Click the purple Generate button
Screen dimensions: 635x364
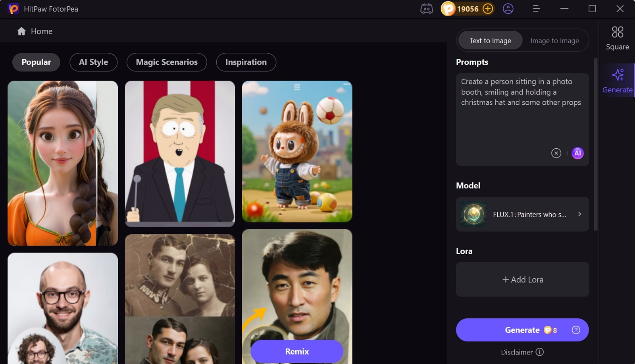(522, 330)
